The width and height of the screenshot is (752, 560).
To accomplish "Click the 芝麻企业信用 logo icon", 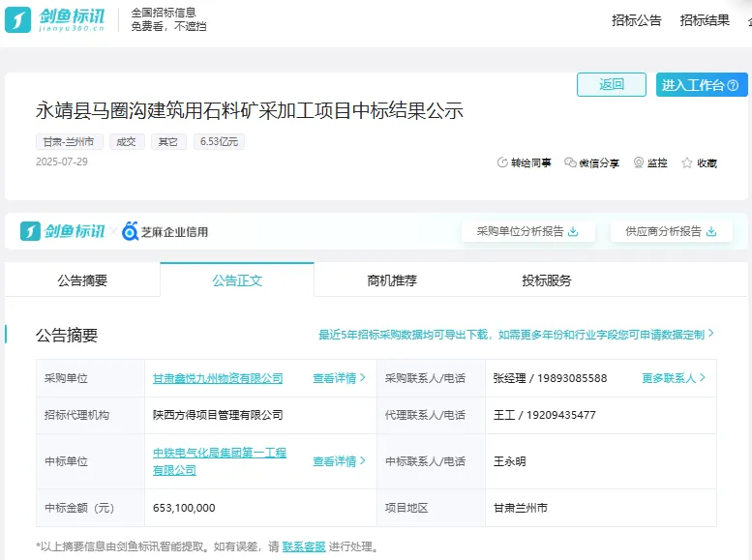I will point(131,231).
